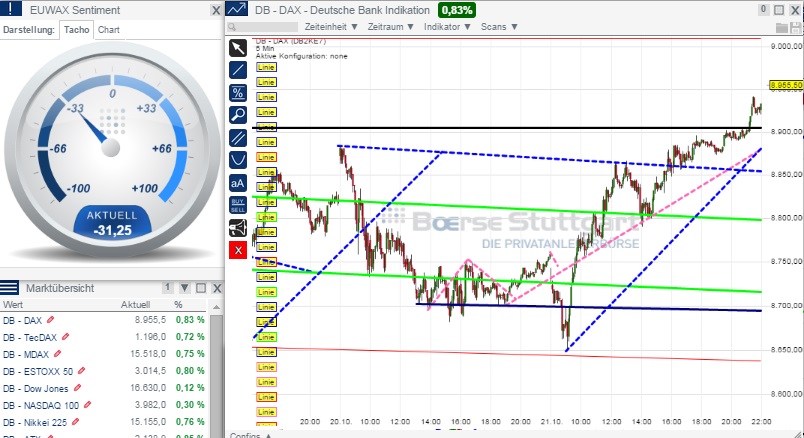Open the Indikator dropdown
Viewport: 804px width, 438px height.
point(447,27)
